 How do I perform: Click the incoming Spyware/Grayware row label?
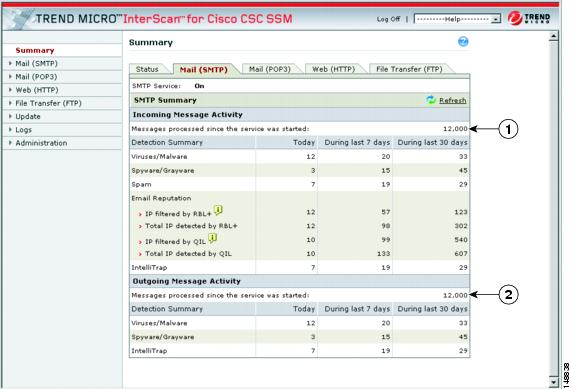162,170
